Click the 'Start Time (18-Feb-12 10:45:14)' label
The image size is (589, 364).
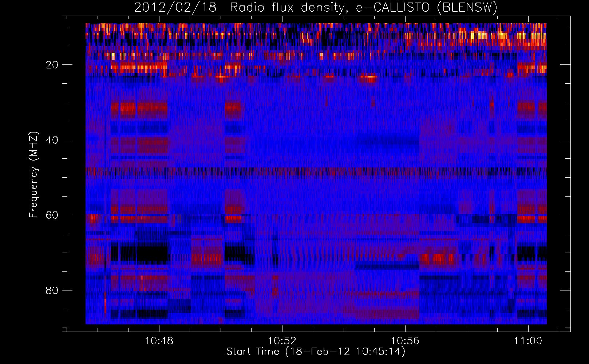click(x=316, y=352)
